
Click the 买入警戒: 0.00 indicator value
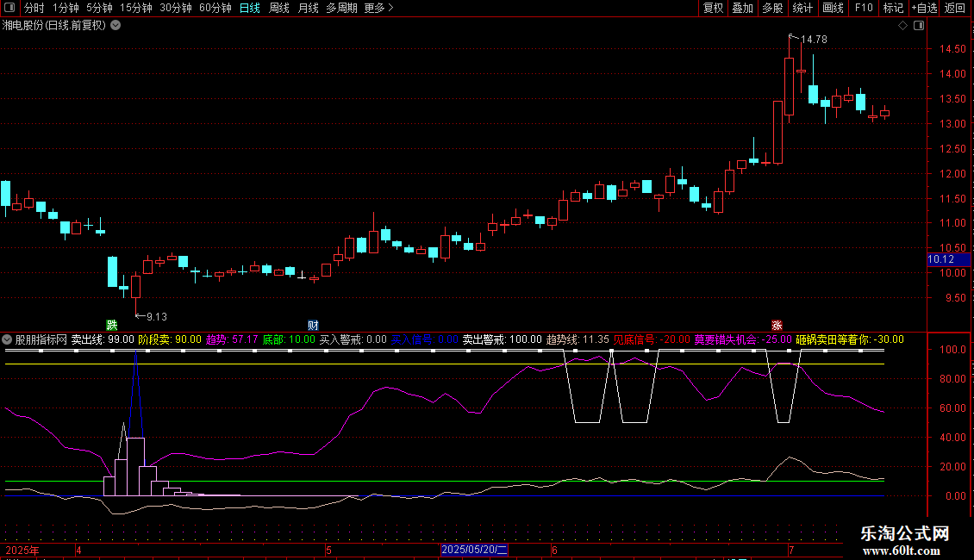coord(353,339)
